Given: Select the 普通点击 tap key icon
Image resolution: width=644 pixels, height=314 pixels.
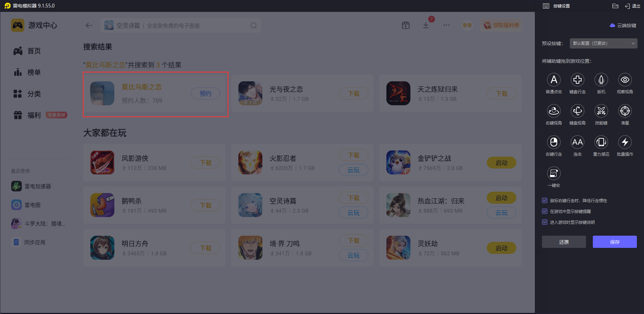Looking at the screenshot, I should 554,80.
